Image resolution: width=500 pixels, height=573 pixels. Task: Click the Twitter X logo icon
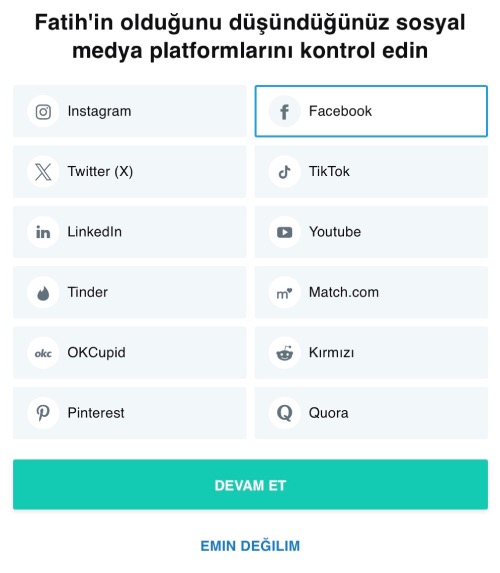pyautogui.click(x=43, y=172)
